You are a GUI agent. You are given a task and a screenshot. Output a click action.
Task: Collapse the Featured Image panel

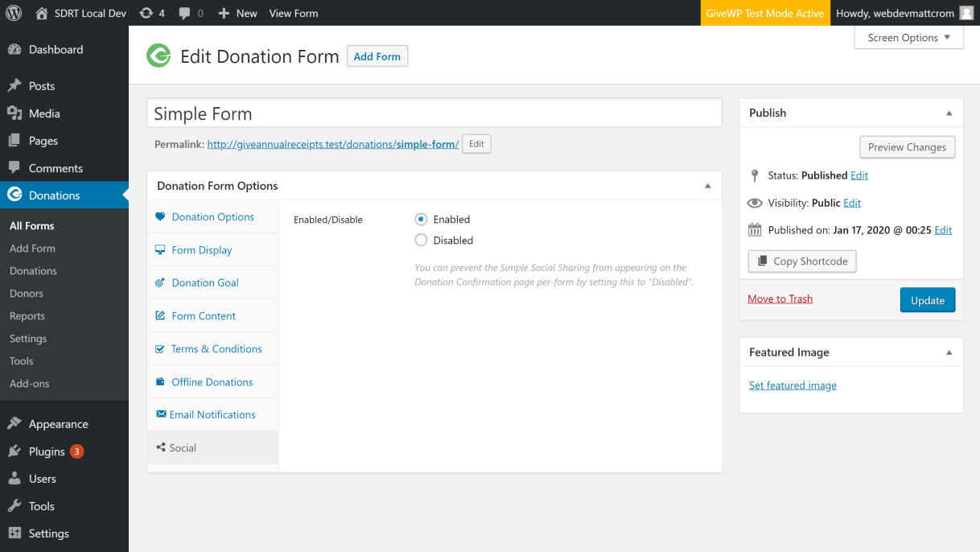point(949,352)
